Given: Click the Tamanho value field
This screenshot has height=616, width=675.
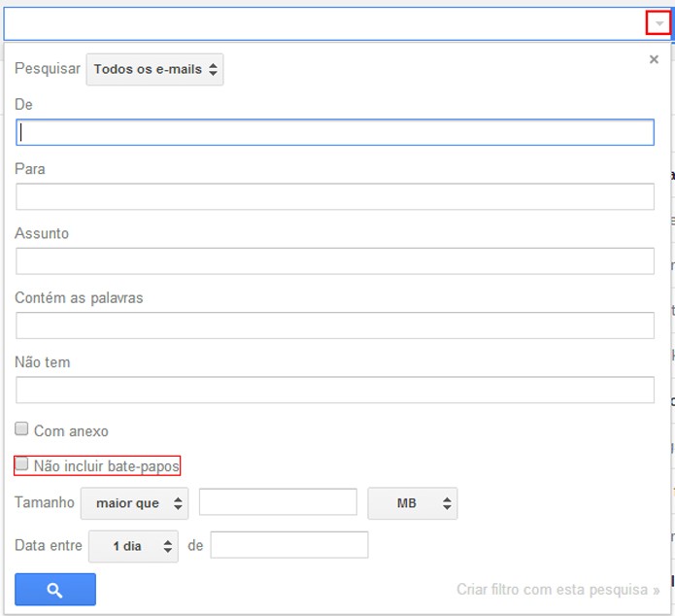Looking at the screenshot, I should [x=278, y=502].
